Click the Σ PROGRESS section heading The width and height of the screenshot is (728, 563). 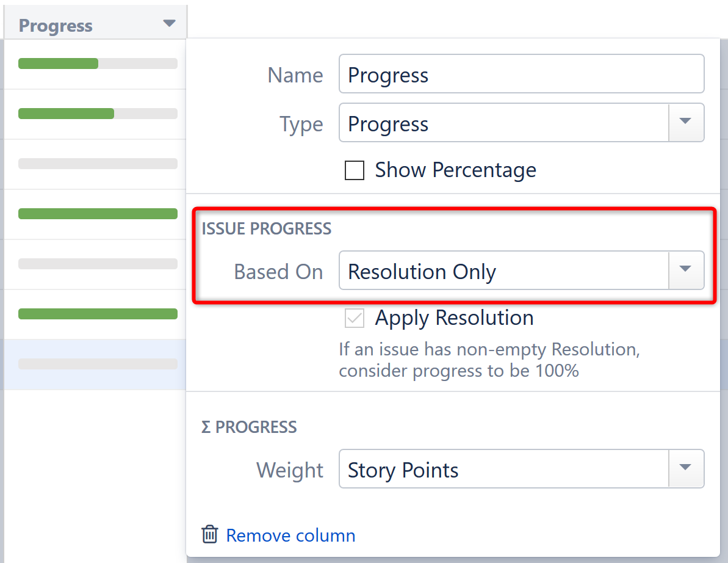point(248,427)
